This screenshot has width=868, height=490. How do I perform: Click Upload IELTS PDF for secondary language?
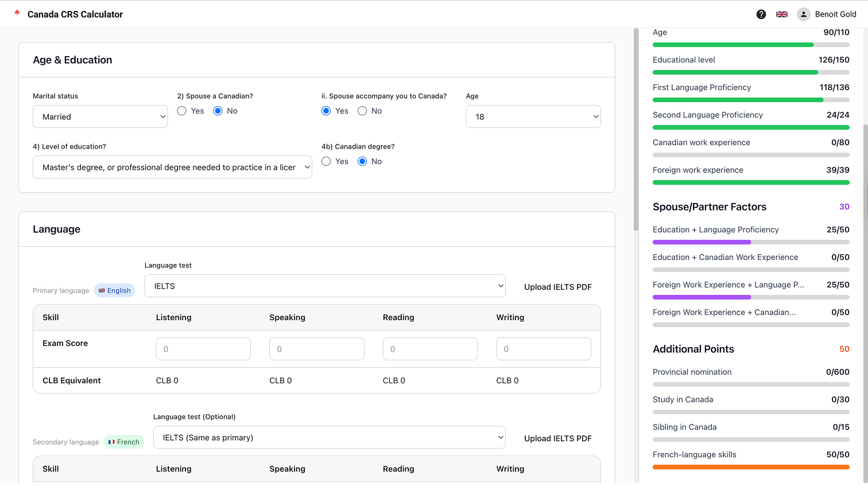point(557,438)
